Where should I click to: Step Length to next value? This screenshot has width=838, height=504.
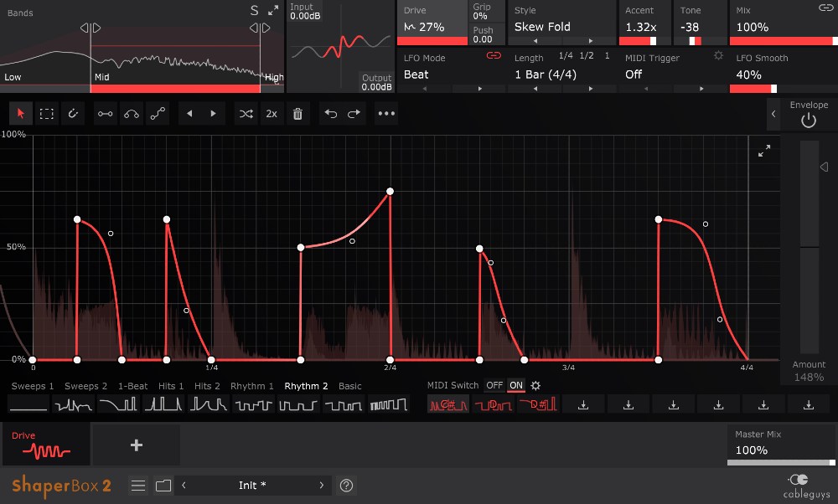(x=591, y=89)
